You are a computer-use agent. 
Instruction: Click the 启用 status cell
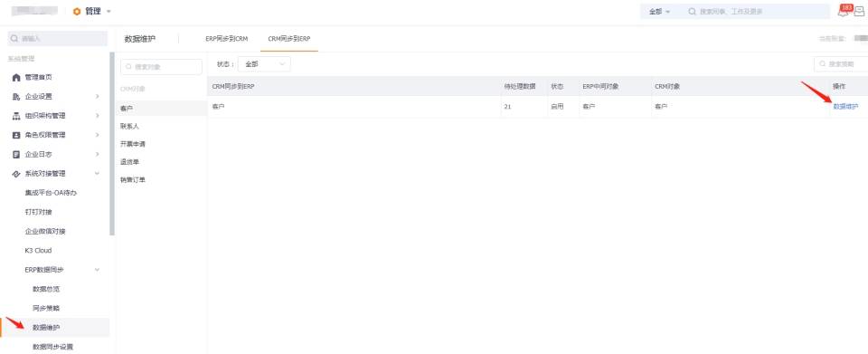pyautogui.click(x=557, y=106)
